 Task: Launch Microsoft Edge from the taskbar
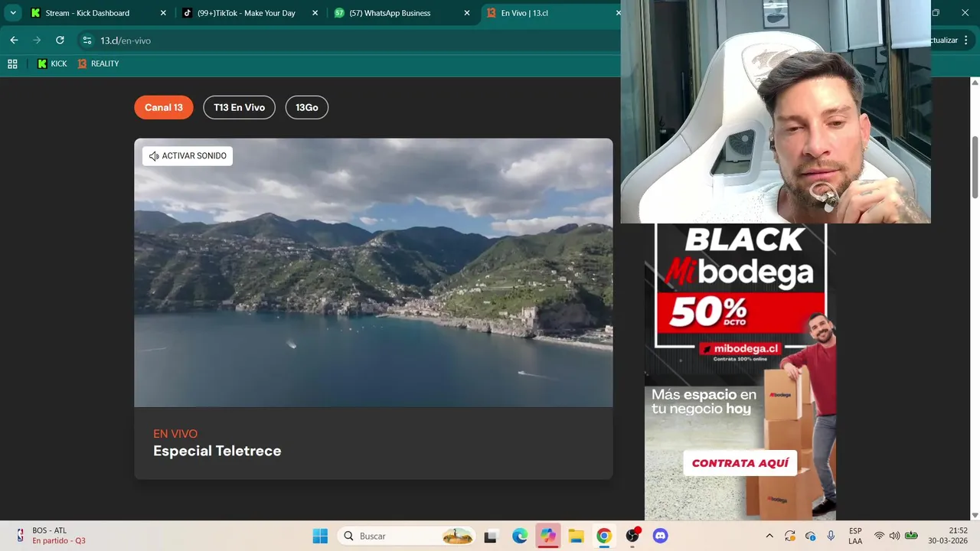[520, 536]
